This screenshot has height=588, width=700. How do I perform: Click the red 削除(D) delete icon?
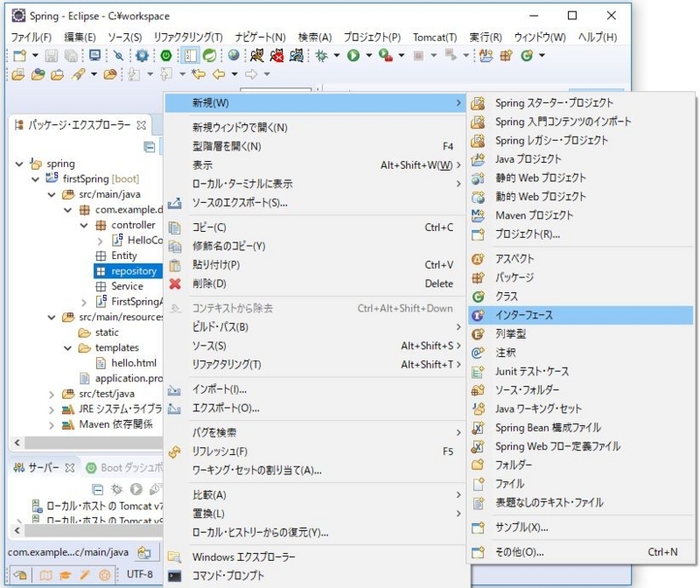click(175, 283)
